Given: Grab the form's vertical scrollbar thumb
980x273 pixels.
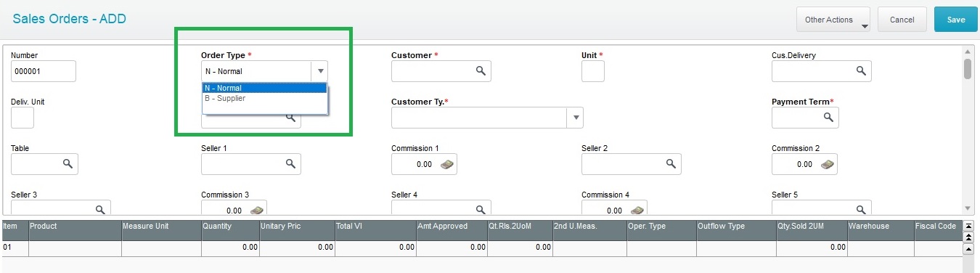Looking at the screenshot, I should 968,69.
